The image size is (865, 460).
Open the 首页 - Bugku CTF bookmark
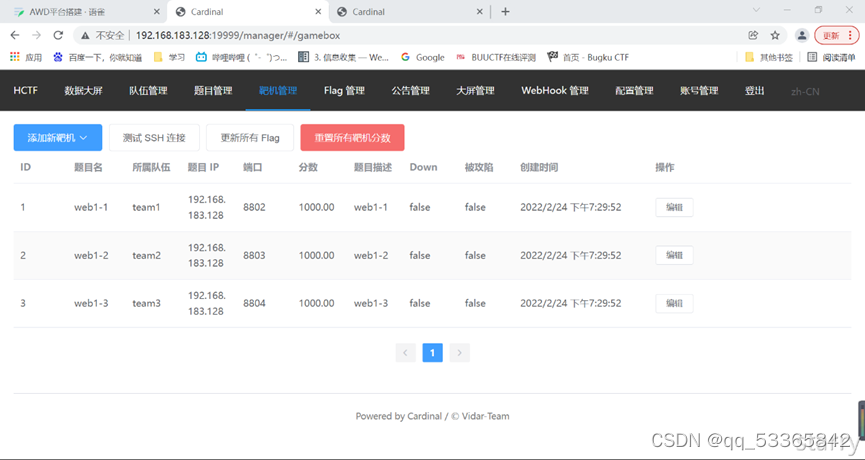(588, 57)
